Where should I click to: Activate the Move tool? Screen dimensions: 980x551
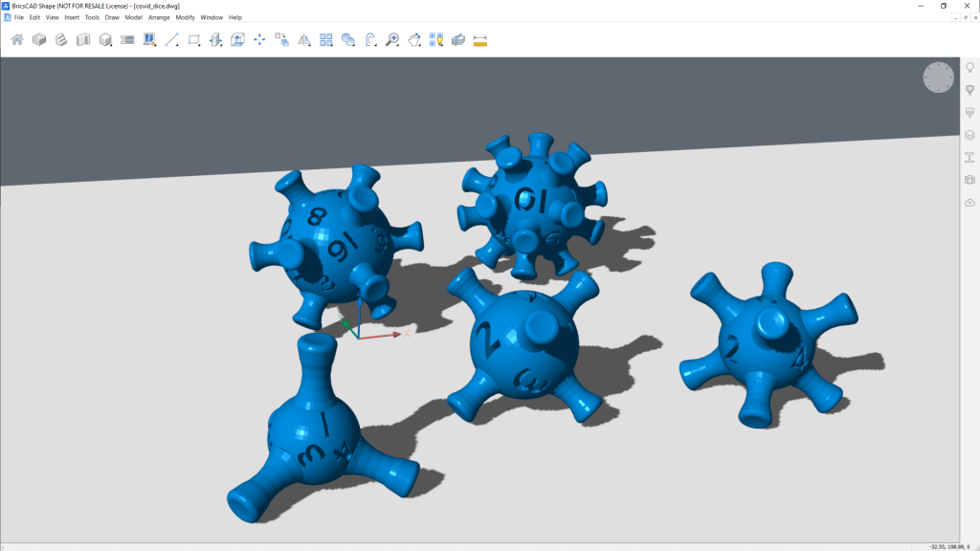259,39
